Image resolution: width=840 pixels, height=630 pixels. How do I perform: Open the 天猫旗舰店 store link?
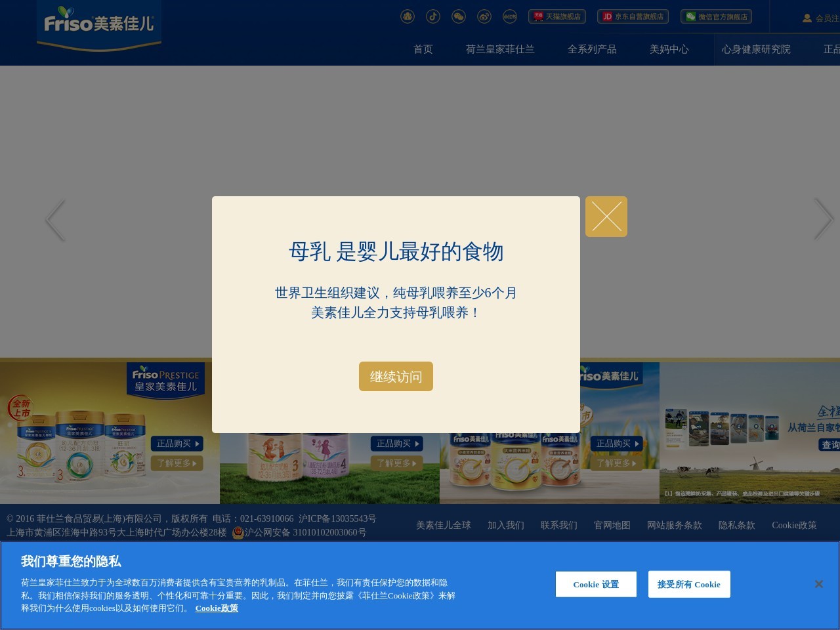[556, 16]
